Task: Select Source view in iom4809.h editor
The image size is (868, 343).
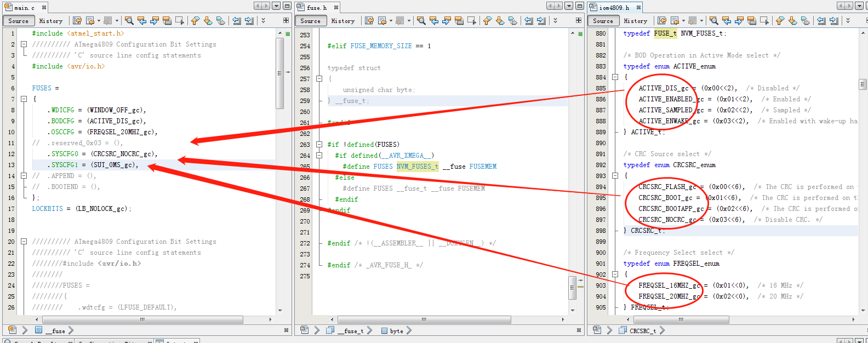Action: coord(603,21)
